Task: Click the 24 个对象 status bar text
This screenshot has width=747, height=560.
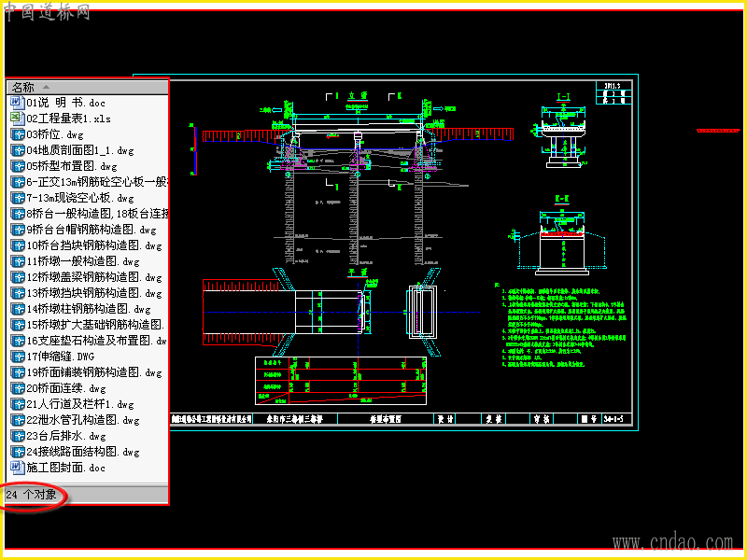Action: click(x=32, y=495)
